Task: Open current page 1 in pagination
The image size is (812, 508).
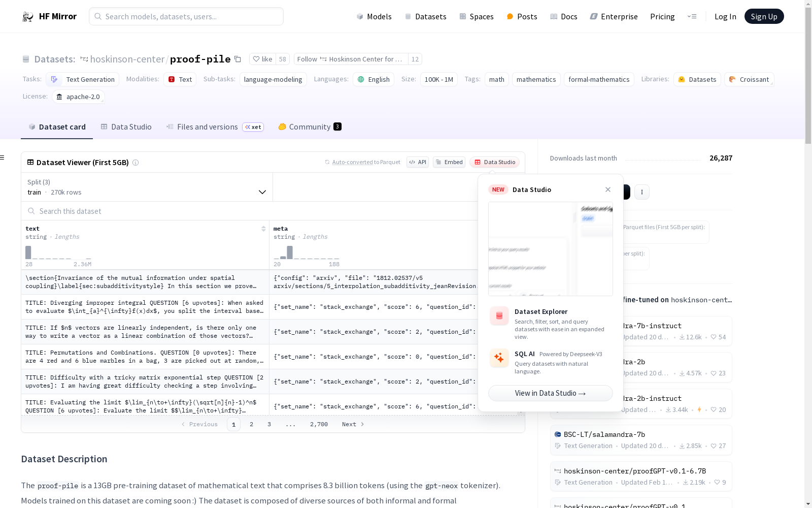Action: click(233, 424)
